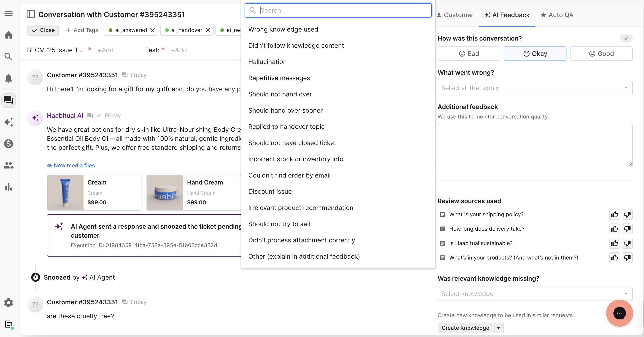Open 'New media files' link
This screenshot has height=337, width=644.
[x=71, y=166]
